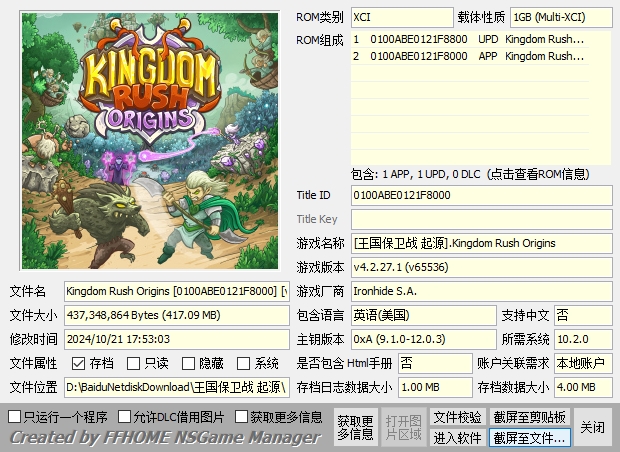
Task: Click the Kingdom Rush Origins cover image
Action: pyautogui.click(x=148, y=138)
